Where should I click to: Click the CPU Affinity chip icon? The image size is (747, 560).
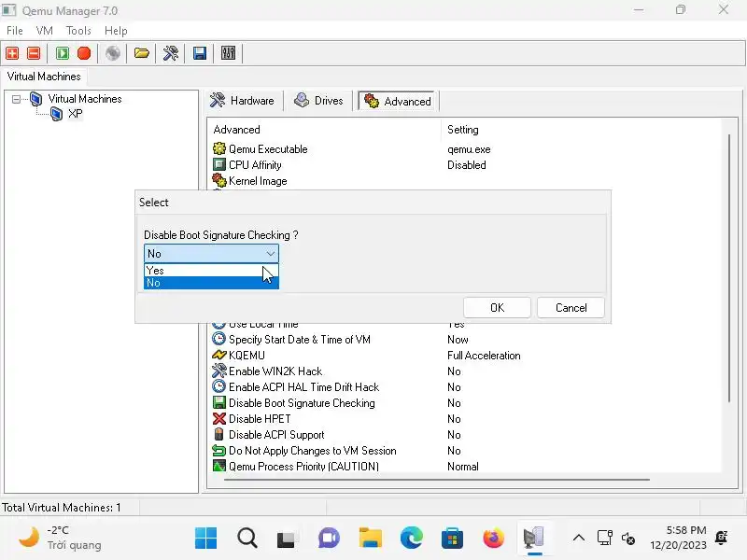click(219, 165)
